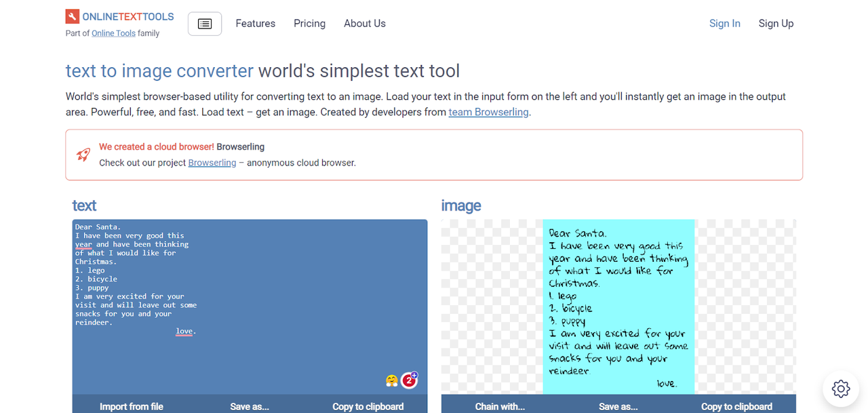Click the rocket icon in Browserling banner
This screenshot has height=413, width=868.
click(83, 155)
